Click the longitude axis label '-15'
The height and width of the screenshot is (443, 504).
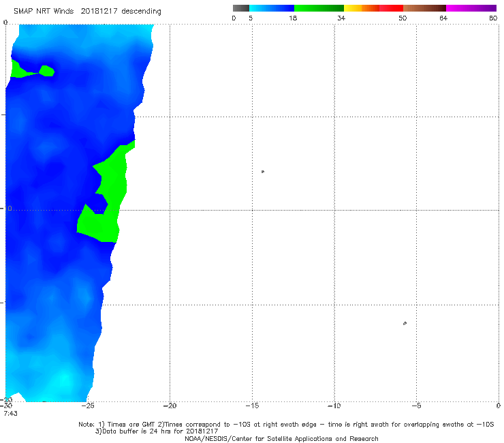click(x=252, y=406)
